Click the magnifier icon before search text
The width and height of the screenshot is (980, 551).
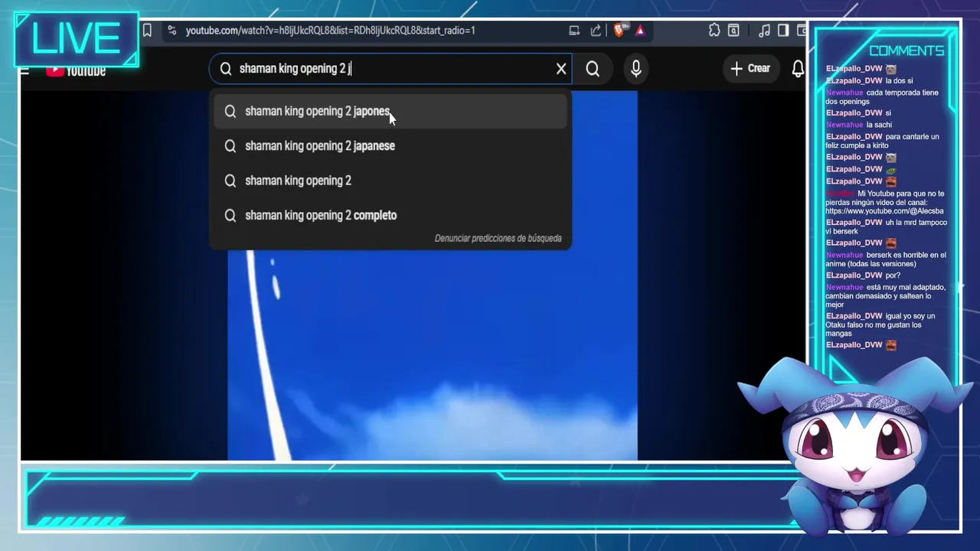pos(226,69)
